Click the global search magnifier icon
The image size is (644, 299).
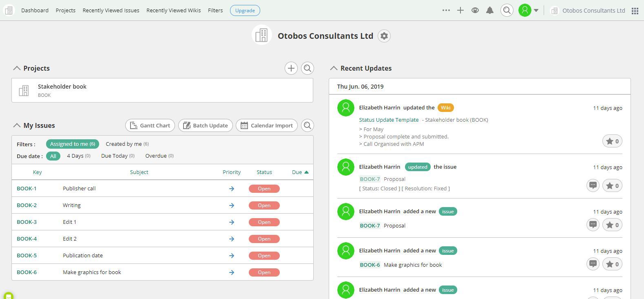coord(507,10)
